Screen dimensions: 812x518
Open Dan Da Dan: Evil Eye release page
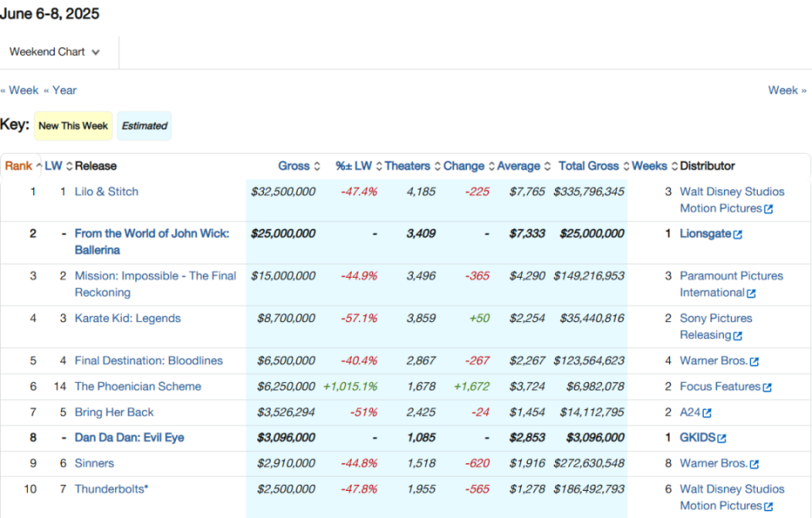(129, 438)
